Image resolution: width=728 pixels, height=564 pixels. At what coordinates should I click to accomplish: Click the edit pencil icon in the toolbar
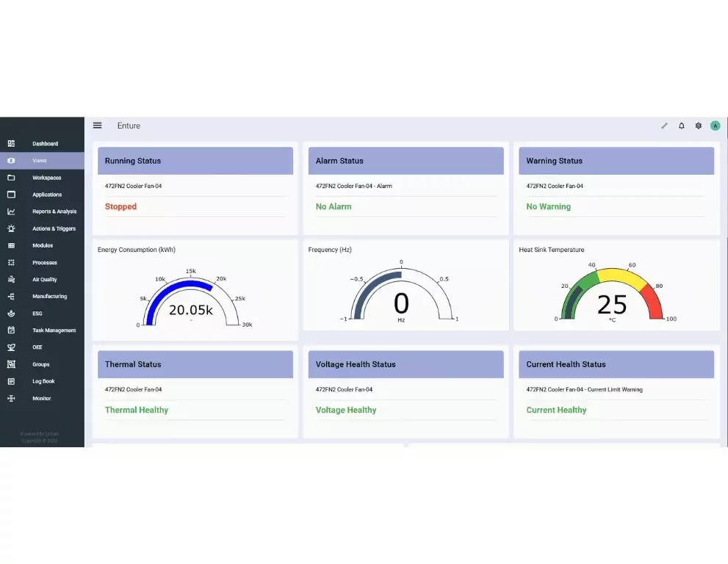[x=663, y=126]
